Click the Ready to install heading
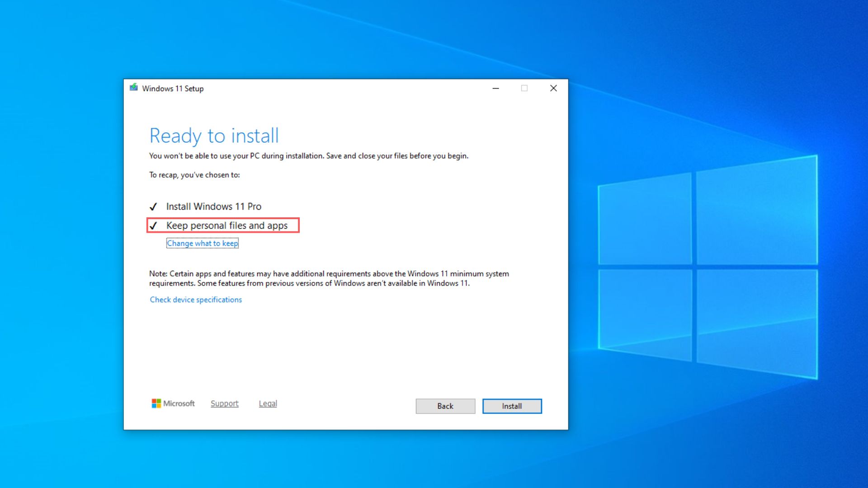 214,135
